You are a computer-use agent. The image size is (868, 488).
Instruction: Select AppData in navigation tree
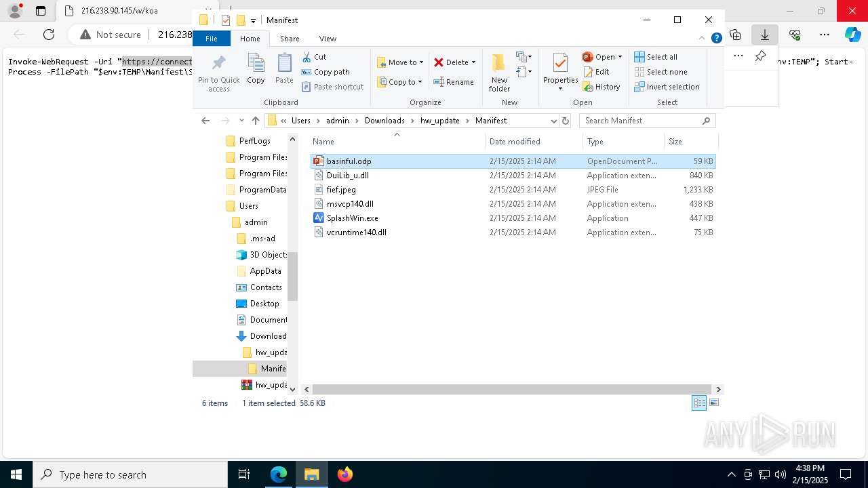coord(265,271)
